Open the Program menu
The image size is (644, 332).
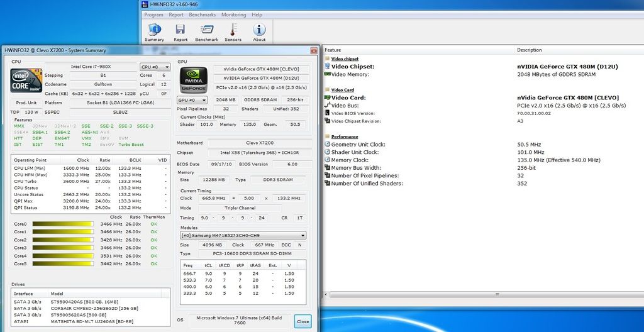153,15
